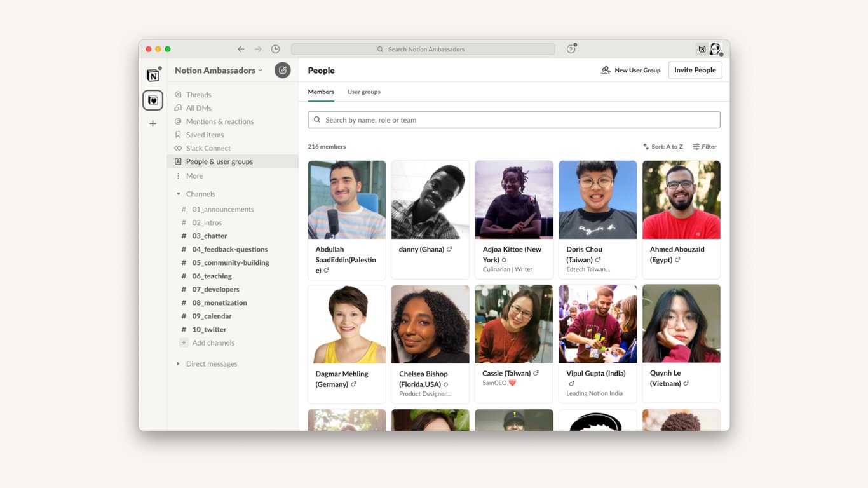Click the search by name, role or team field
Screen dimensions: 868x488
pyautogui.click(x=513, y=119)
